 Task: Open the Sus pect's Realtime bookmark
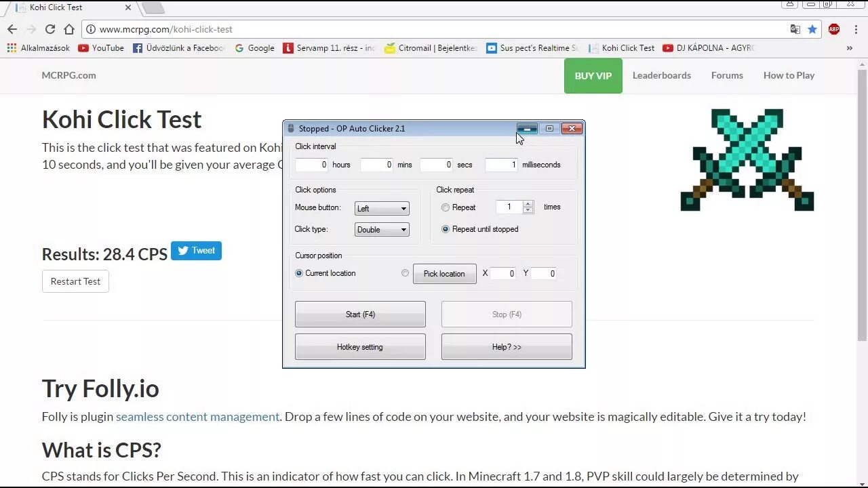[533, 48]
